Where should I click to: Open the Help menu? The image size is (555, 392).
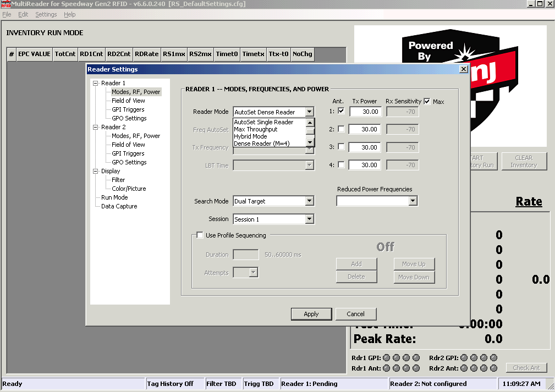coord(69,14)
